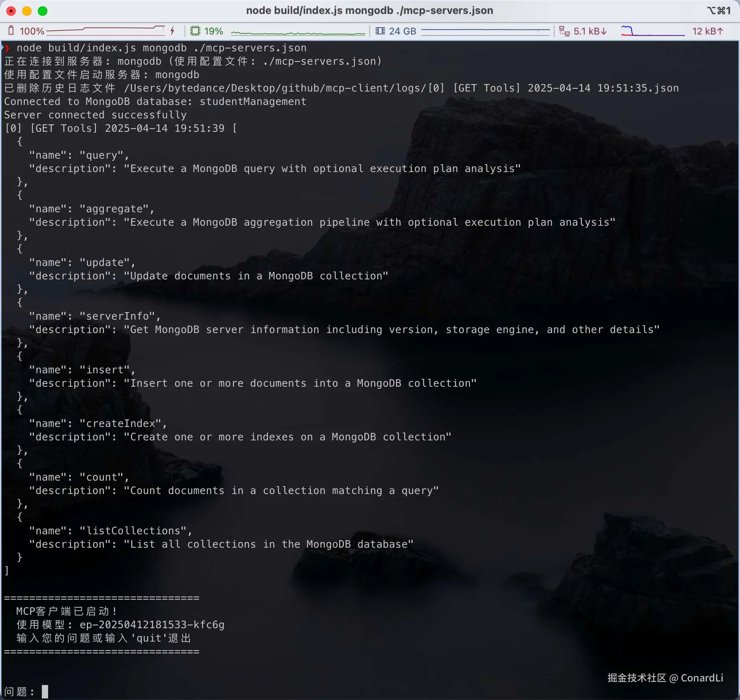Viewport: 740px width, 700px height.
Task: Click the red prompt arrow before the node command
Action: coord(6,48)
